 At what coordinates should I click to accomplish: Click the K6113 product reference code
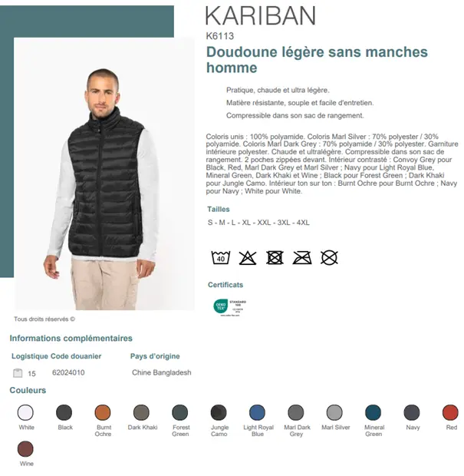[x=220, y=36]
